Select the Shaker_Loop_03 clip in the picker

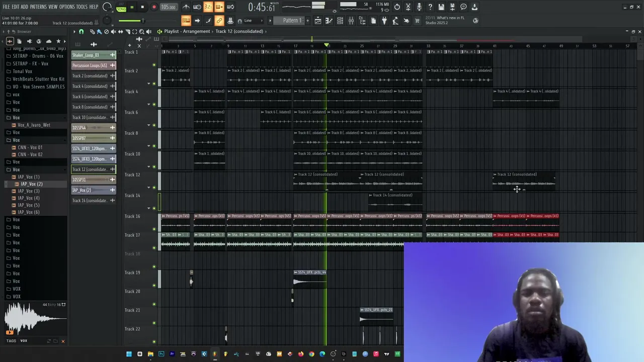click(x=94, y=55)
